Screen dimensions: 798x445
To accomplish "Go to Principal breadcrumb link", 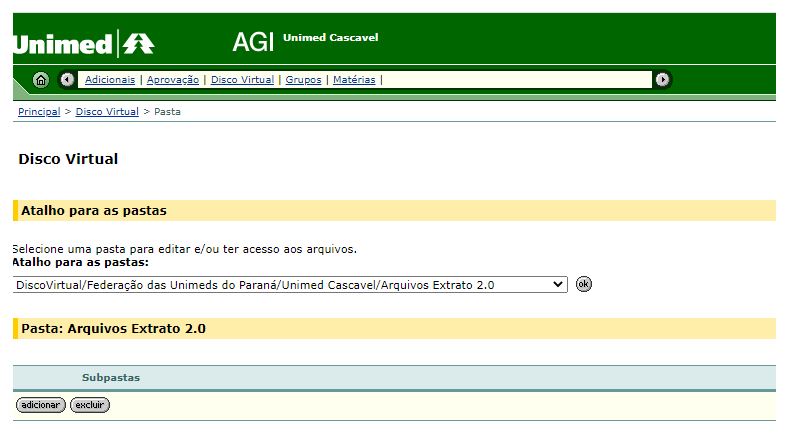I will pyautogui.click(x=39, y=112).
